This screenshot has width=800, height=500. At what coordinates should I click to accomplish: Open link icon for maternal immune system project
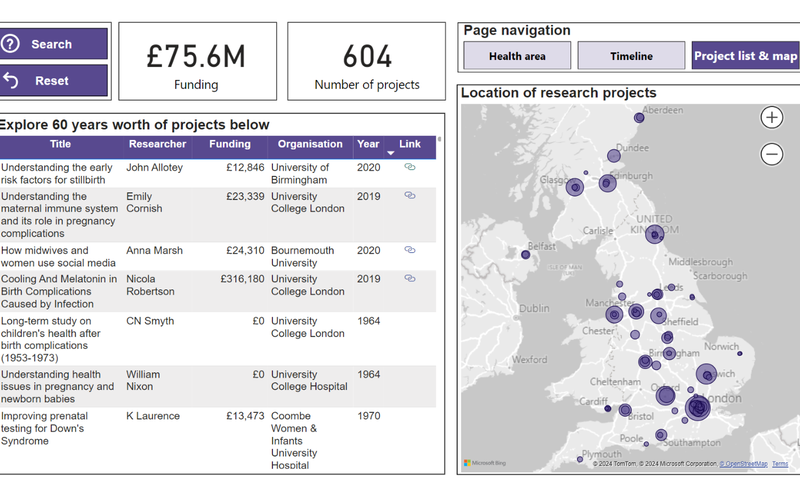410,196
